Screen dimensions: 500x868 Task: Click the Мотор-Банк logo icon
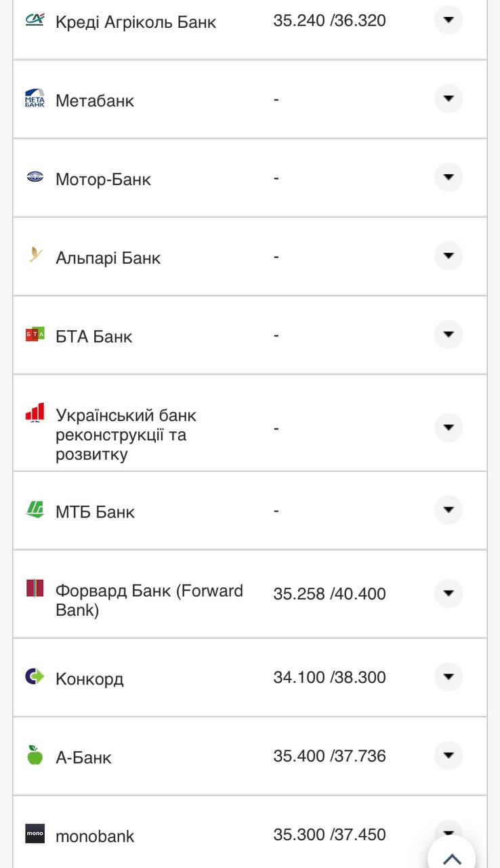[x=35, y=177]
